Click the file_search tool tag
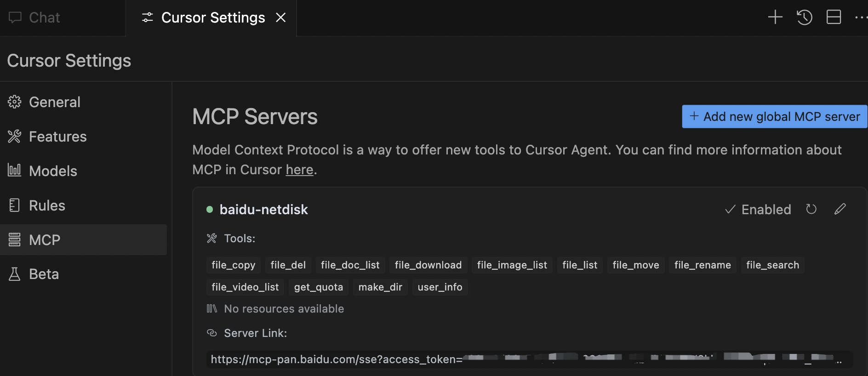Image resolution: width=868 pixels, height=376 pixels. point(772,265)
